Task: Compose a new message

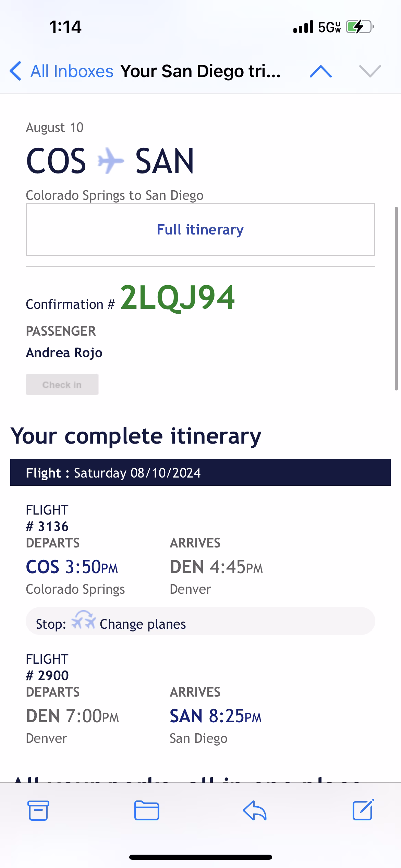Action: tap(363, 810)
